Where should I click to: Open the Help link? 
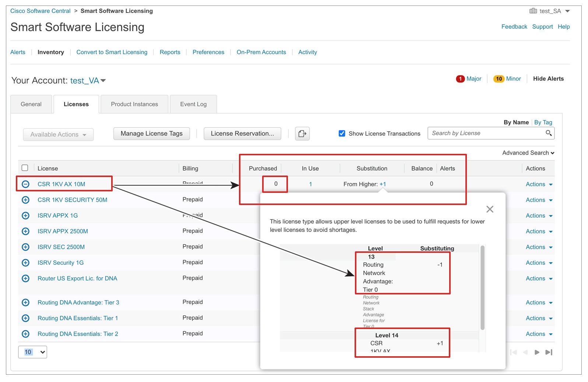pyautogui.click(x=564, y=26)
